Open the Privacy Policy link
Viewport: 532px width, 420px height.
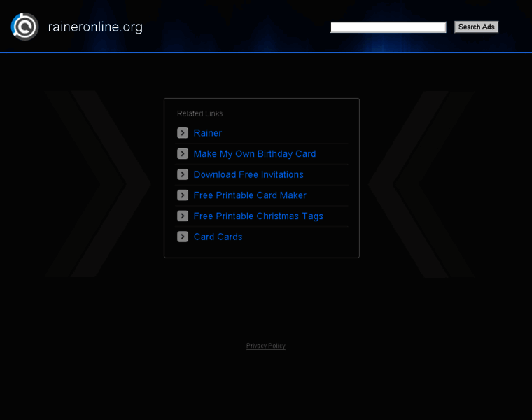click(266, 346)
